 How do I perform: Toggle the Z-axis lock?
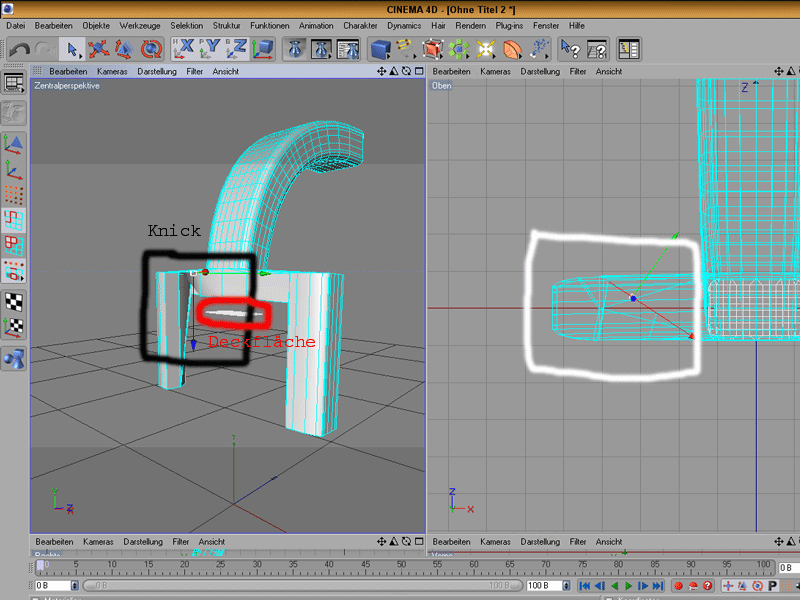pos(237,48)
